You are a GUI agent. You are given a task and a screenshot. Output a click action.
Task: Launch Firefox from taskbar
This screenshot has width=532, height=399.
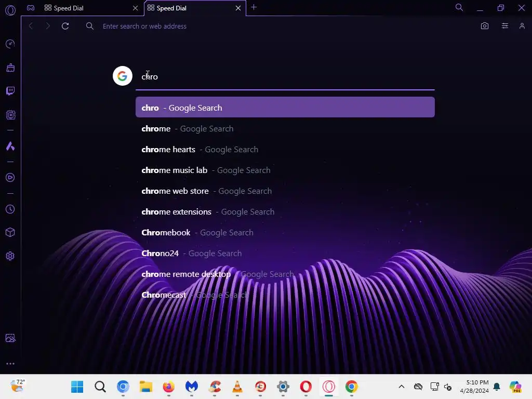tap(169, 387)
